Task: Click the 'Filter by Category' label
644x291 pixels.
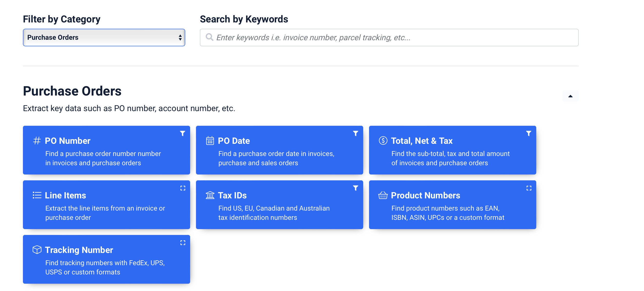Action: 61,19
